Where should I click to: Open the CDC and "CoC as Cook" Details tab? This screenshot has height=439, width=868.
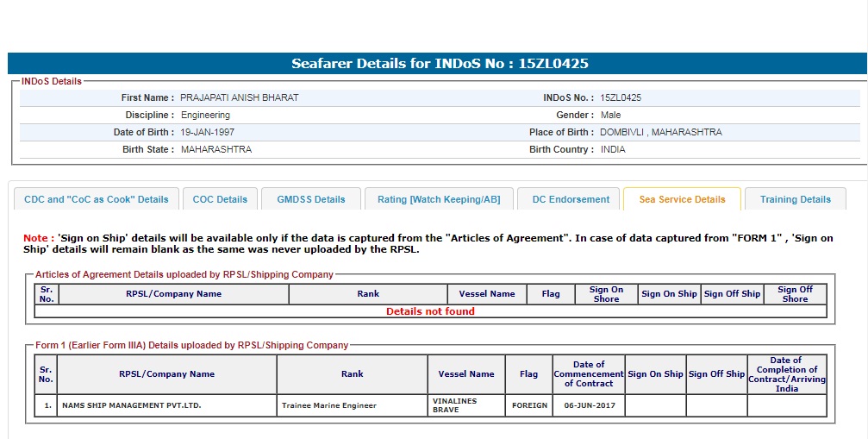(x=97, y=199)
